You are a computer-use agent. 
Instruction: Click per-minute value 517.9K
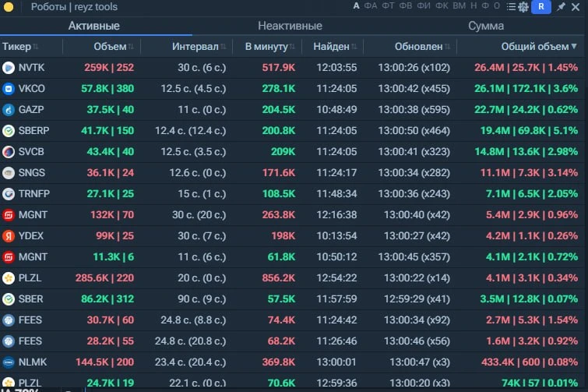pyautogui.click(x=279, y=68)
